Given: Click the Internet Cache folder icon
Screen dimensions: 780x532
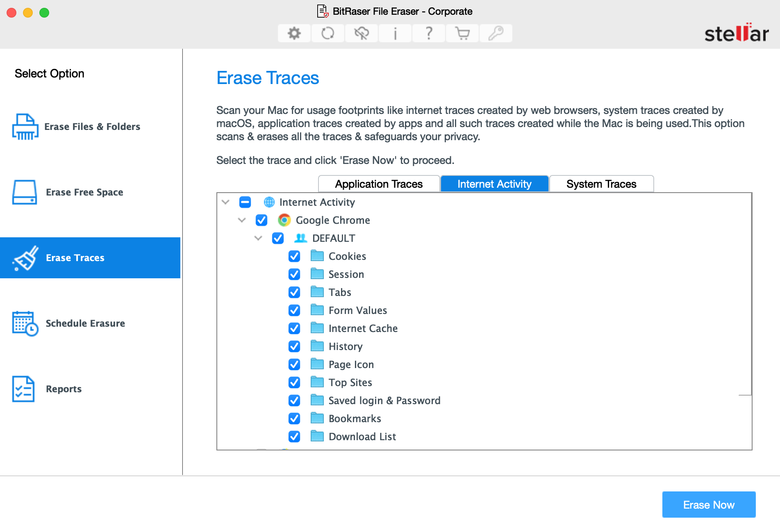Looking at the screenshot, I should pos(317,328).
